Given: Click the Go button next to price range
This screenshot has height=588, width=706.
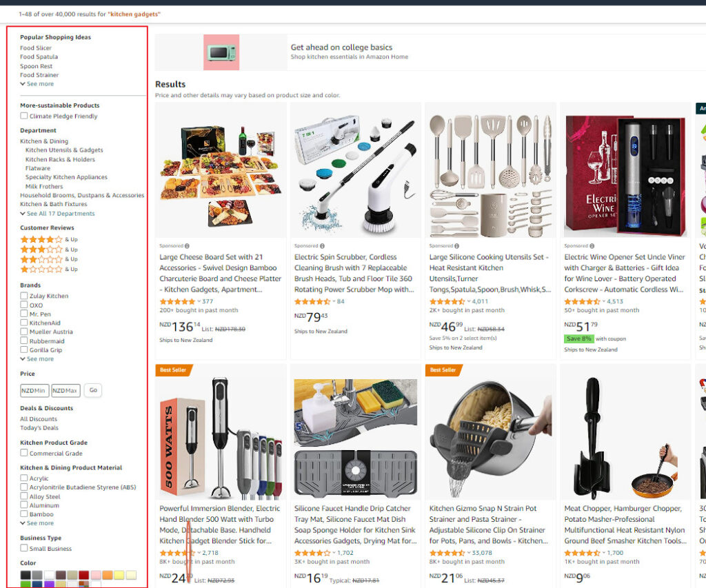Looking at the screenshot, I should click(x=93, y=390).
